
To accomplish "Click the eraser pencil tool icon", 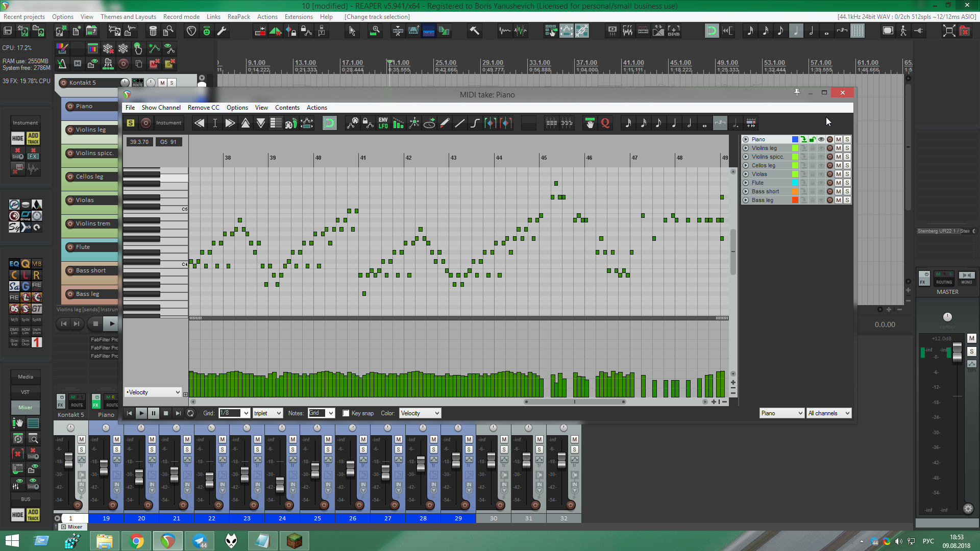I will pos(445,123).
